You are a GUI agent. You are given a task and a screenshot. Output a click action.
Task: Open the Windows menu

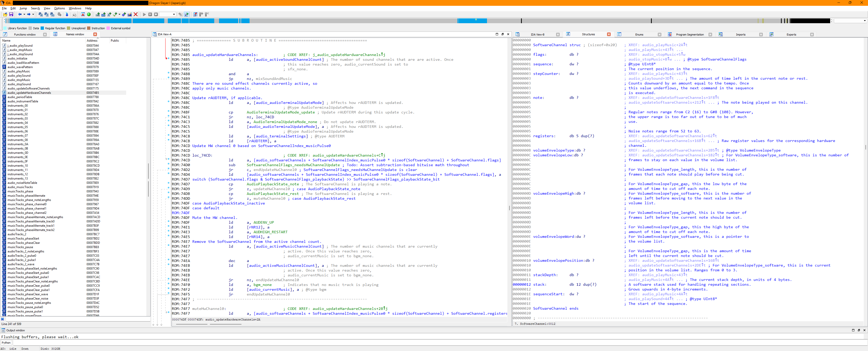coord(75,8)
